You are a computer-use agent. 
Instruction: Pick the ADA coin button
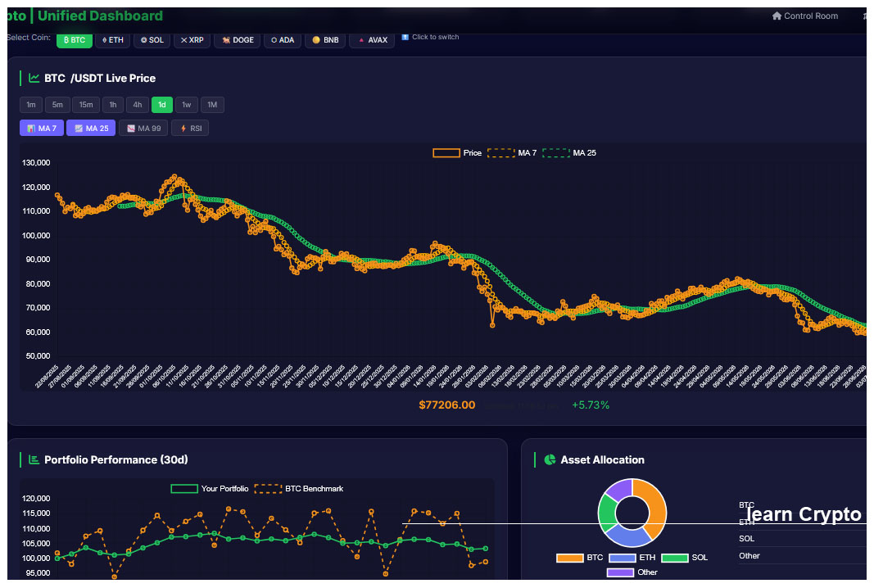282,40
